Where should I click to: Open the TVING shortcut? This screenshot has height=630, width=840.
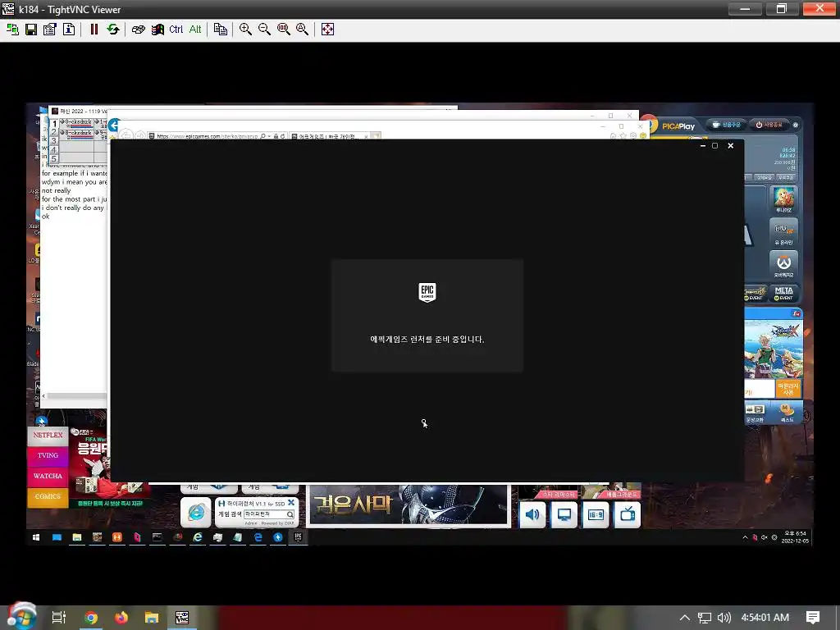pyautogui.click(x=48, y=455)
